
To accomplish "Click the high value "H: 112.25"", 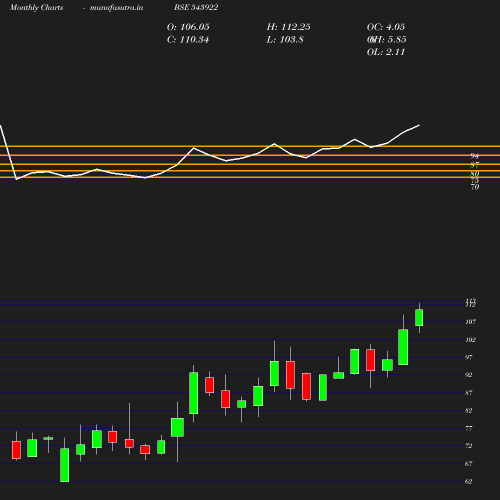I will pyautogui.click(x=288, y=27).
